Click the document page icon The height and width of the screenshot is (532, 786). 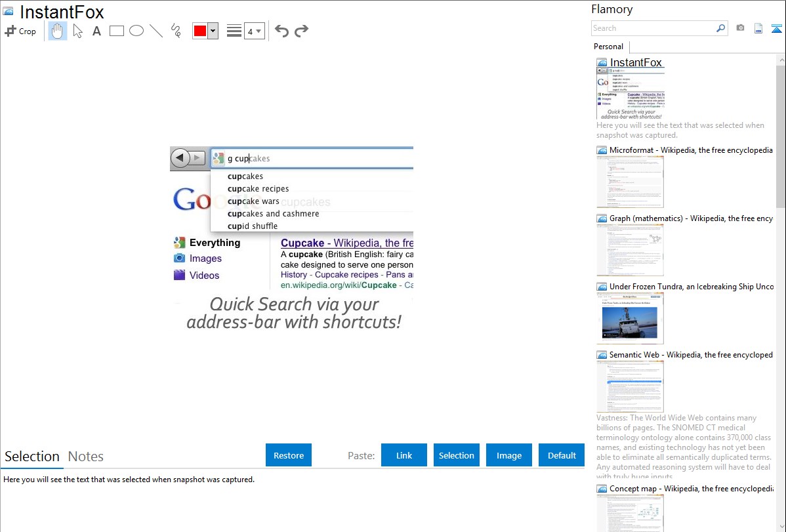[758, 28]
